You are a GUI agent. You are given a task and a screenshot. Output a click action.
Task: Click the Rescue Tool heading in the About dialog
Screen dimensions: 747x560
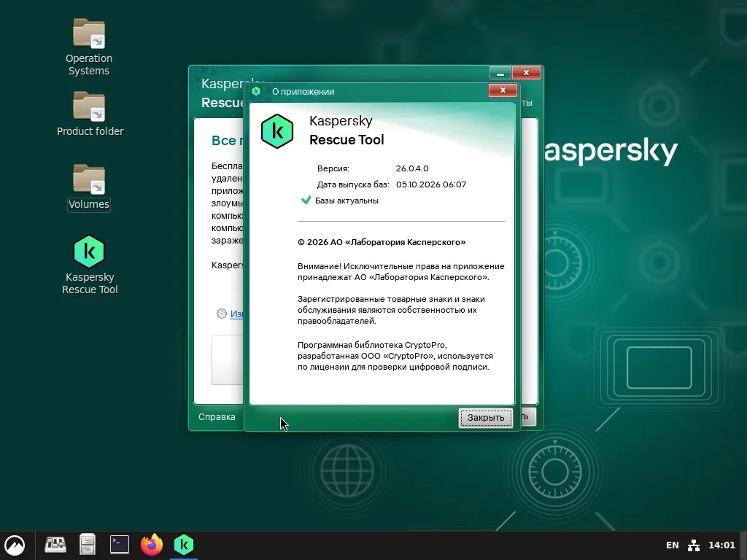(x=347, y=139)
